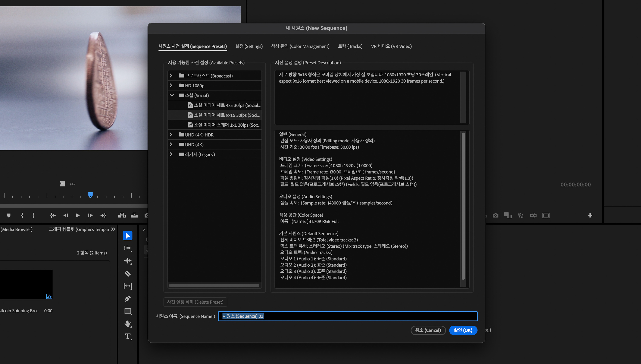Expand the Broadcast presets folder
The width and height of the screenshot is (641, 364).
click(x=171, y=76)
